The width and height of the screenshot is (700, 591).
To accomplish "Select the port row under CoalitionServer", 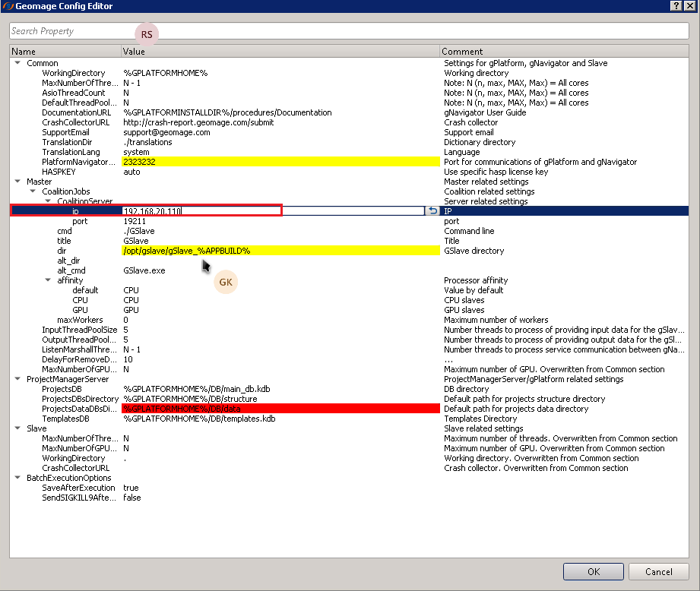I will [x=349, y=221].
